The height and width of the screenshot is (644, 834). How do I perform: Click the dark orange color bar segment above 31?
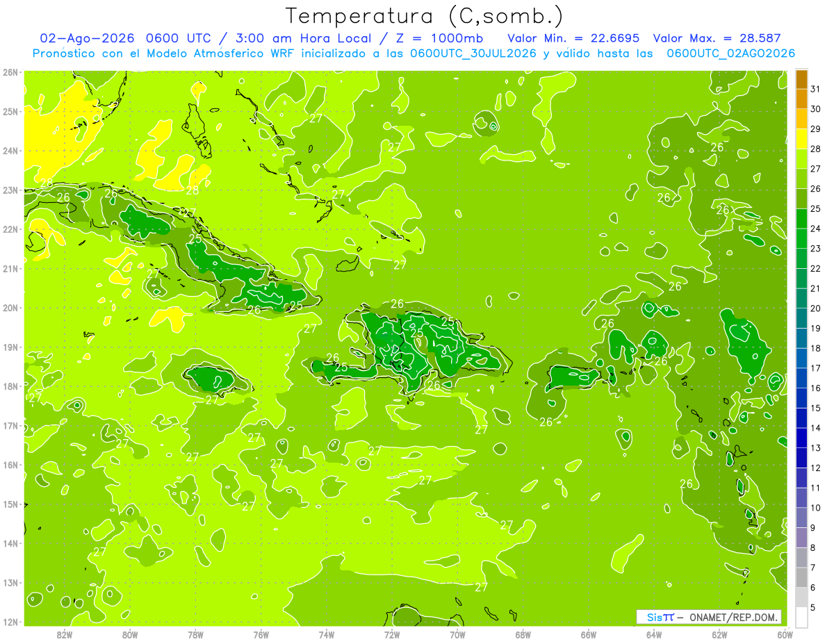(801, 79)
